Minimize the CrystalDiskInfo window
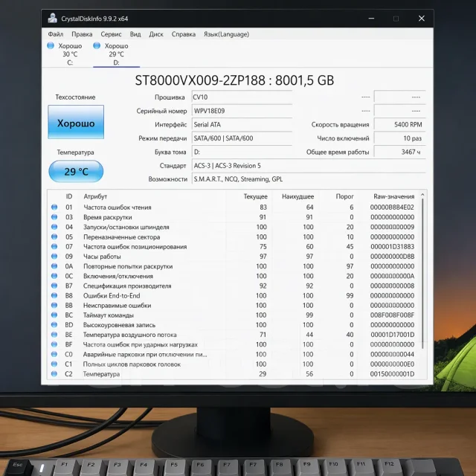Viewport: 476px width, 476px height. 371,19
